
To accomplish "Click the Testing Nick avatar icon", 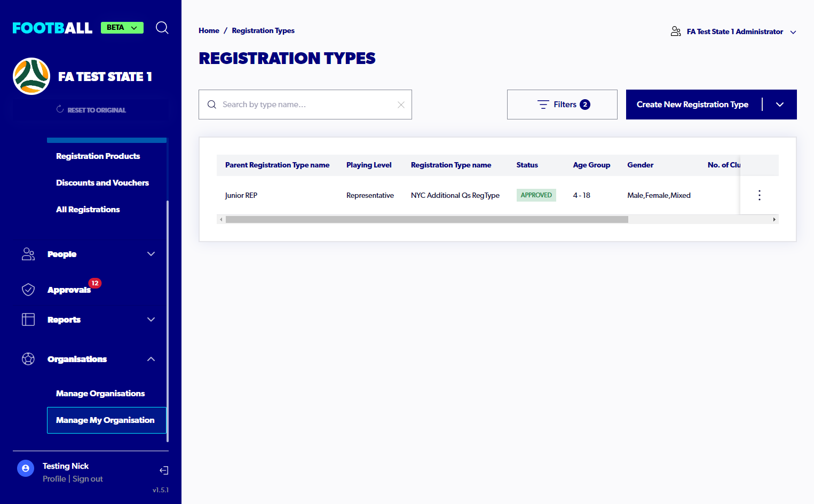I will pos(26,468).
